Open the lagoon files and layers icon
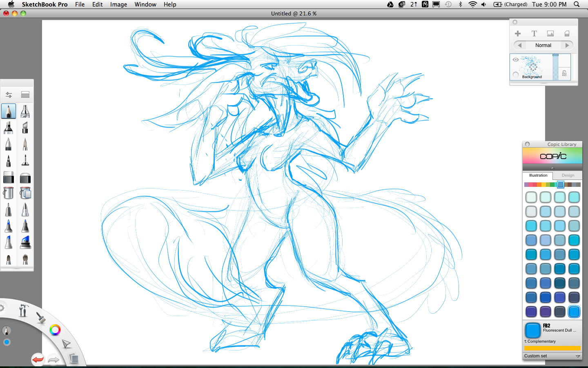The width and height of the screenshot is (588, 368). [x=73, y=359]
